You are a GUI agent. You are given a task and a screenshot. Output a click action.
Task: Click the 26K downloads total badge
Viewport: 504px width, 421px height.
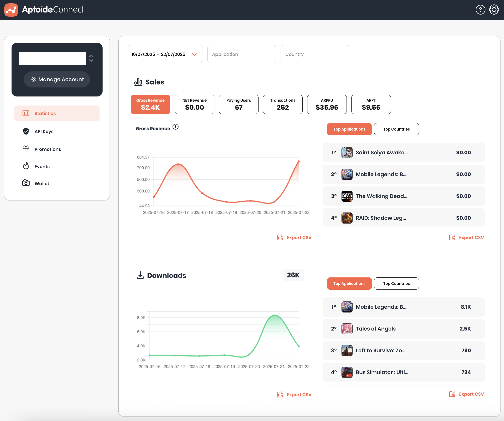pos(293,275)
